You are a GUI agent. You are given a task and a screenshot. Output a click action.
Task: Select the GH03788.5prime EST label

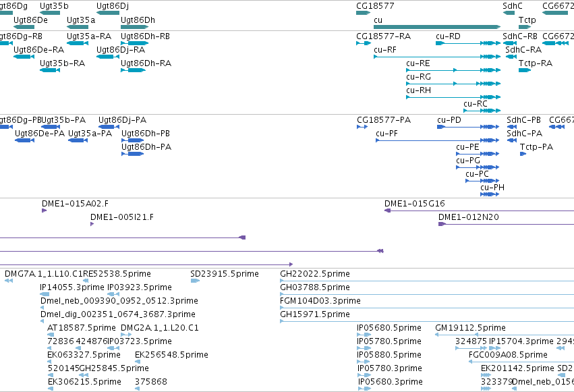315,287
